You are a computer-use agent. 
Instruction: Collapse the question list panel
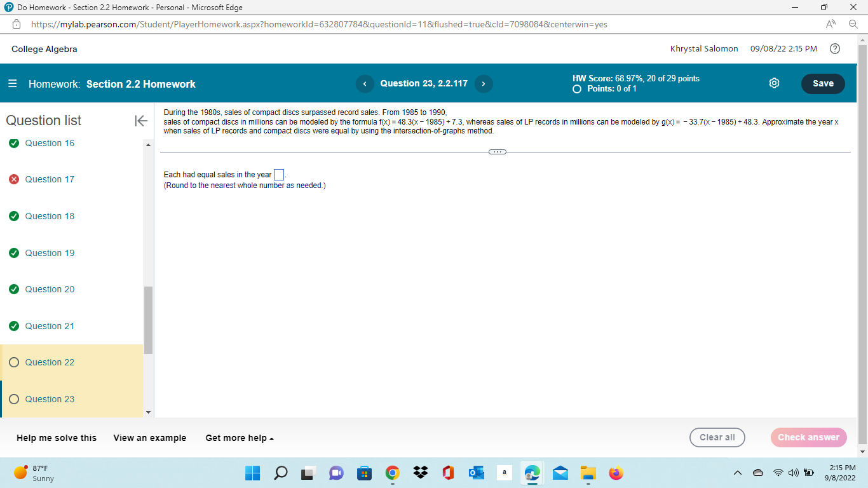click(141, 121)
